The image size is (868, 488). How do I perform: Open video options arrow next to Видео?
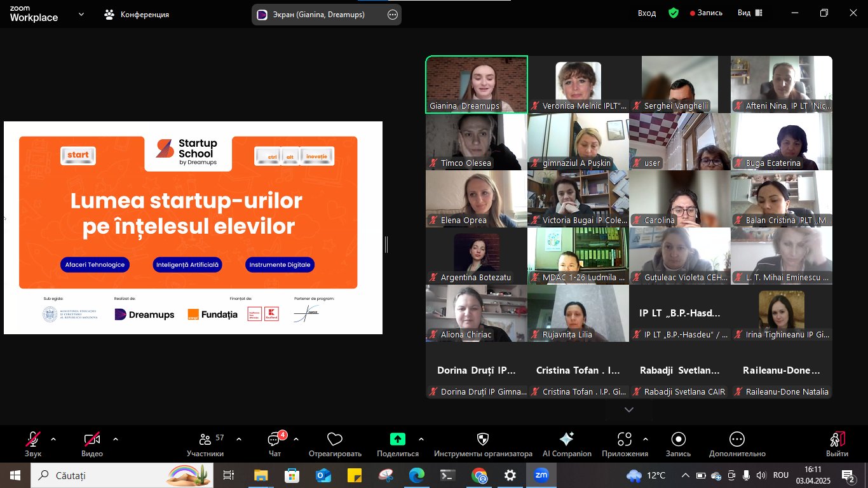[115, 439]
